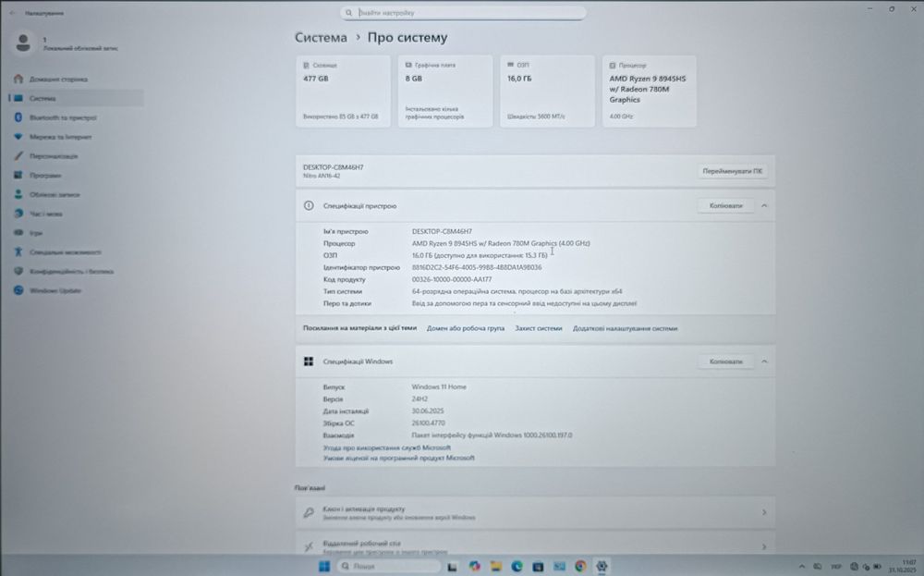
Task: Launch Google Chrome from the taskbar
Action: pyautogui.click(x=580, y=566)
